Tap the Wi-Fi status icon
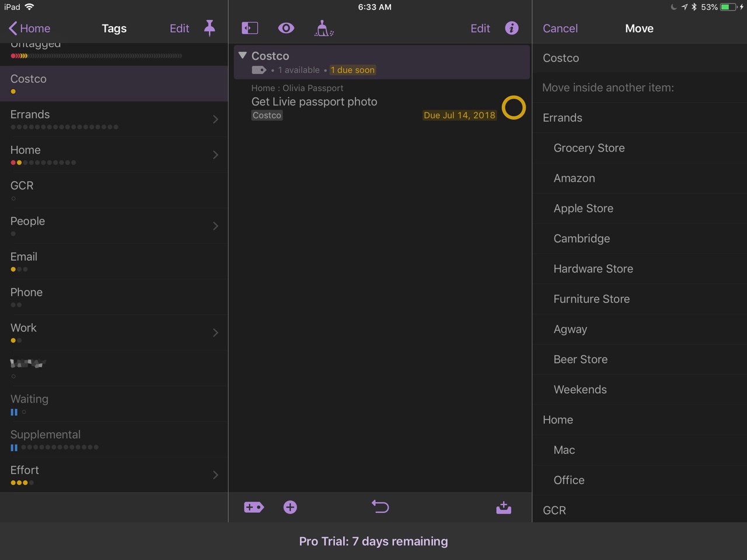Image resolution: width=747 pixels, height=560 pixels. tap(30, 7)
